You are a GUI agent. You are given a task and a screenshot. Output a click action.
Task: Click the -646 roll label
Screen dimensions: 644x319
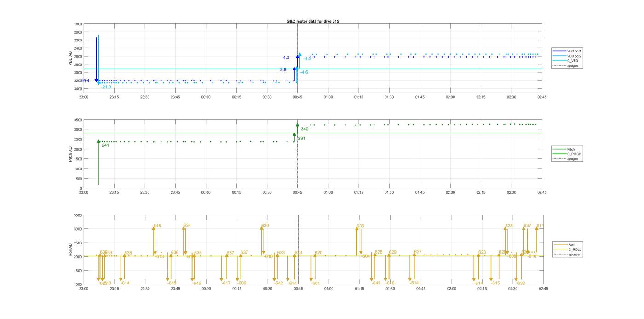tap(196, 283)
